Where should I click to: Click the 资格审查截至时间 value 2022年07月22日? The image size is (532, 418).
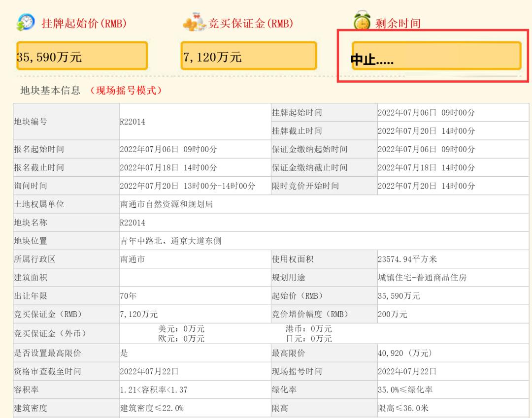click(x=149, y=372)
